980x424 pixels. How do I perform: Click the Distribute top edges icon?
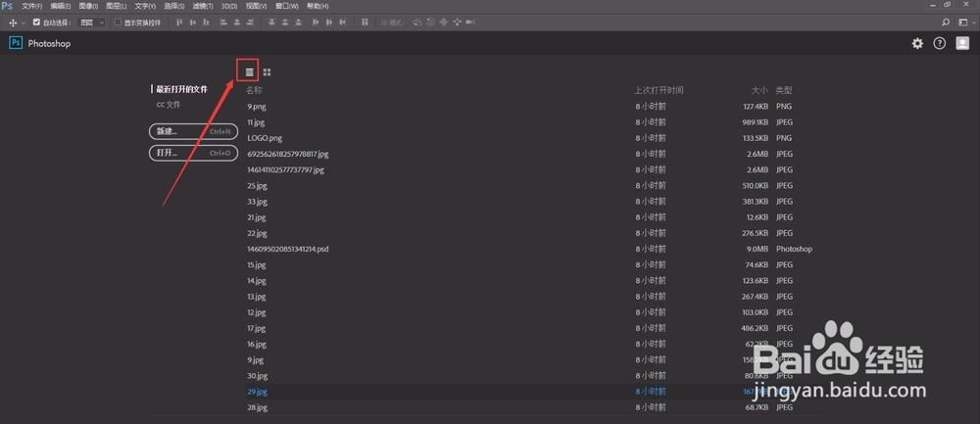[x=271, y=23]
